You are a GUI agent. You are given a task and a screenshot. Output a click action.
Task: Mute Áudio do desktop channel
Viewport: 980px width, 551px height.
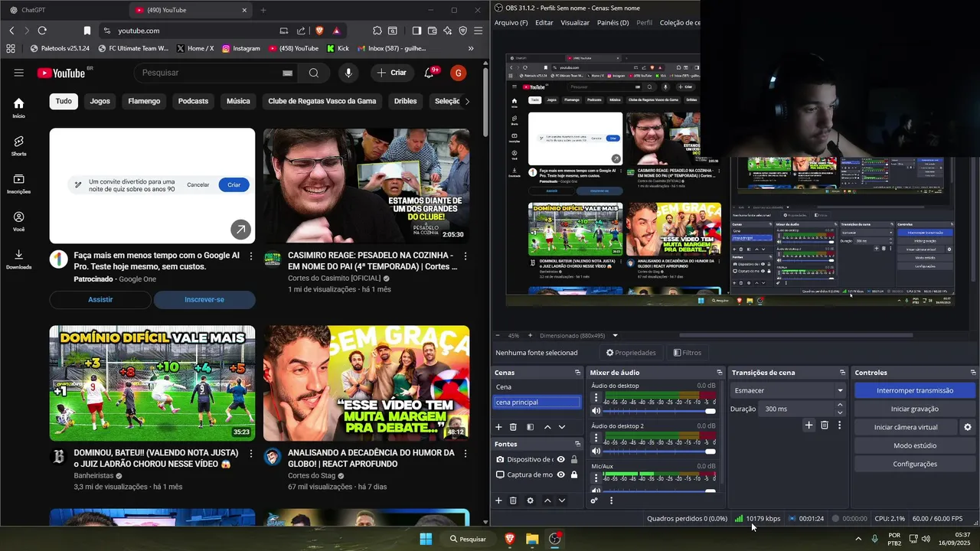click(596, 411)
